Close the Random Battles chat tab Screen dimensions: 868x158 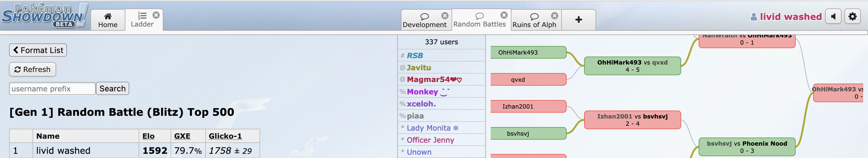504,15
